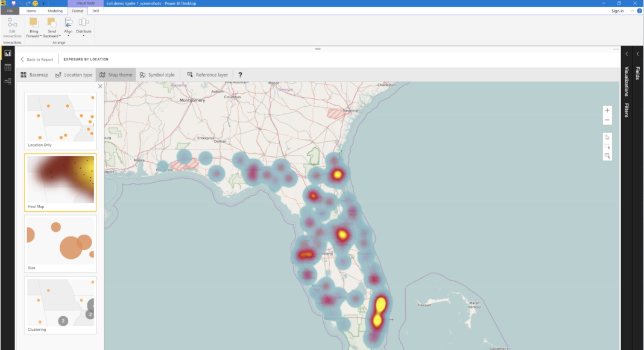This screenshot has height=350, width=644.
Task: Open the Location type settings
Action: 74,75
